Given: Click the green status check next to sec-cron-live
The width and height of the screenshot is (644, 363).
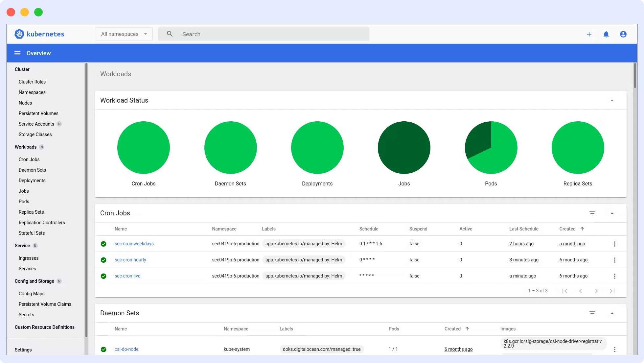Looking at the screenshot, I should point(103,276).
